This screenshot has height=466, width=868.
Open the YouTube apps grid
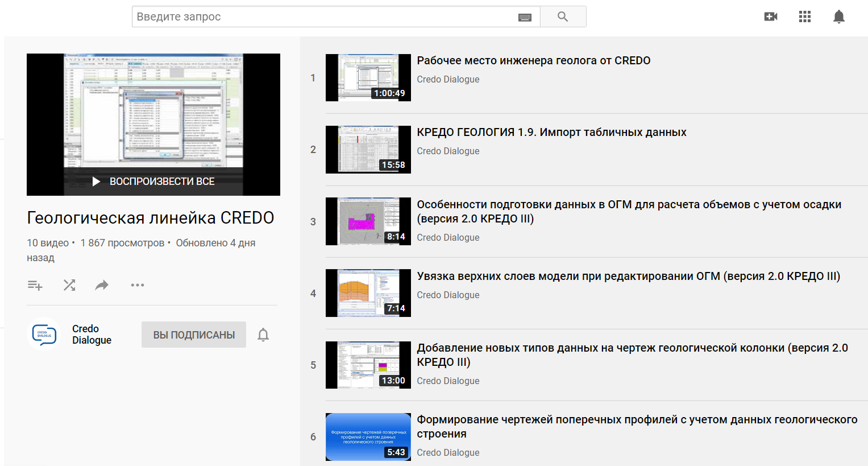tap(804, 17)
